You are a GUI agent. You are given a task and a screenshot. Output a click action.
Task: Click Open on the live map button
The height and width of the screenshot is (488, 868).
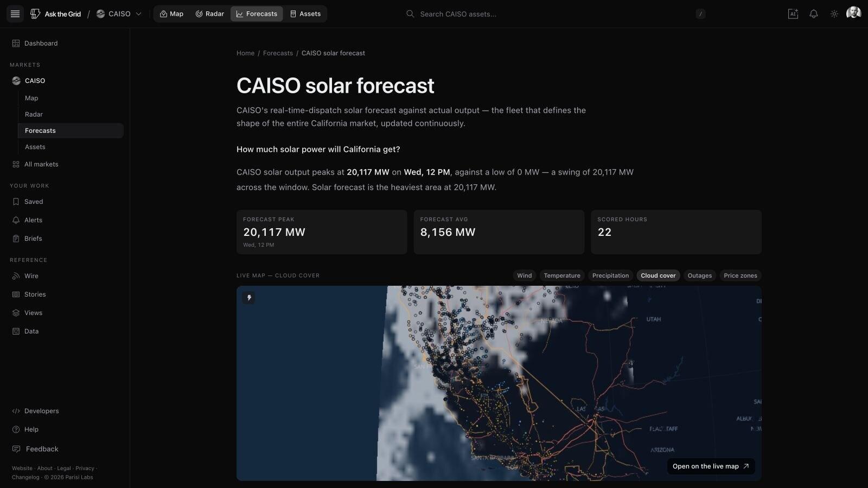[x=711, y=466]
